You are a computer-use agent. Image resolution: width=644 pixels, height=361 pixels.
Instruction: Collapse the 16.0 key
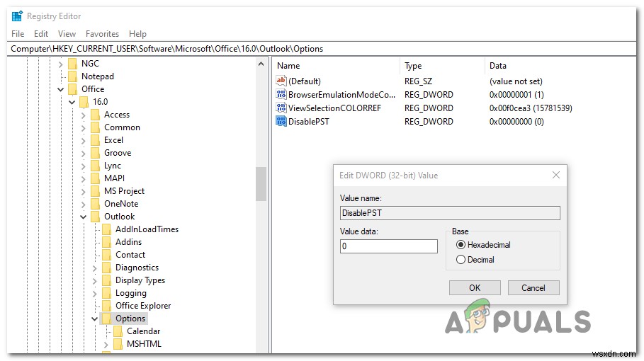pyautogui.click(x=72, y=102)
